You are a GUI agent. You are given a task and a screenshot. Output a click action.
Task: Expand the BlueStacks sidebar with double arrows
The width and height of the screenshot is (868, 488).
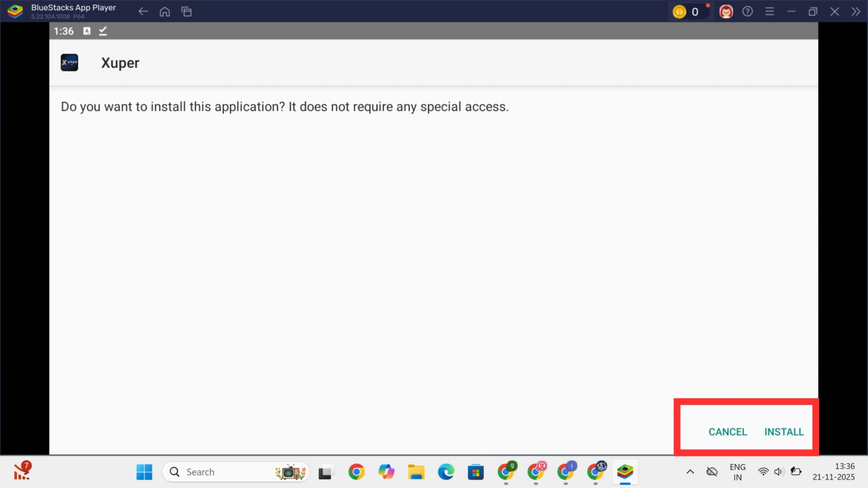click(x=856, y=11)
